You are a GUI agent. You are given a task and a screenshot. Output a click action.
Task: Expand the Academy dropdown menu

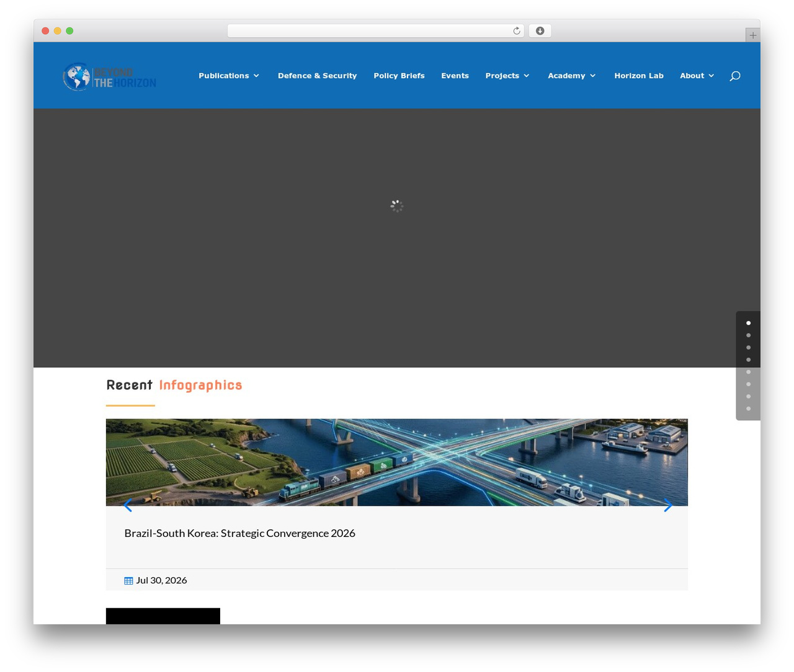tap(572, 76)
